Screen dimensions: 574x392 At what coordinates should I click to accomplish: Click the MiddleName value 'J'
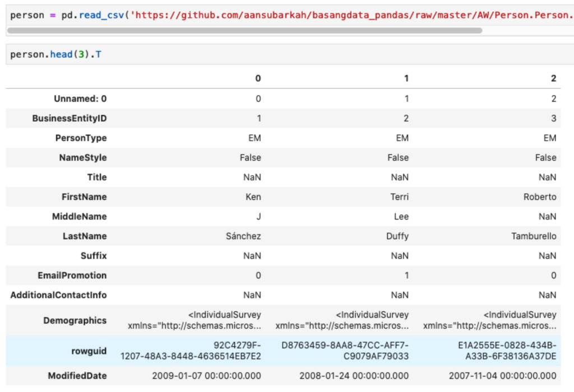[259, 217]
